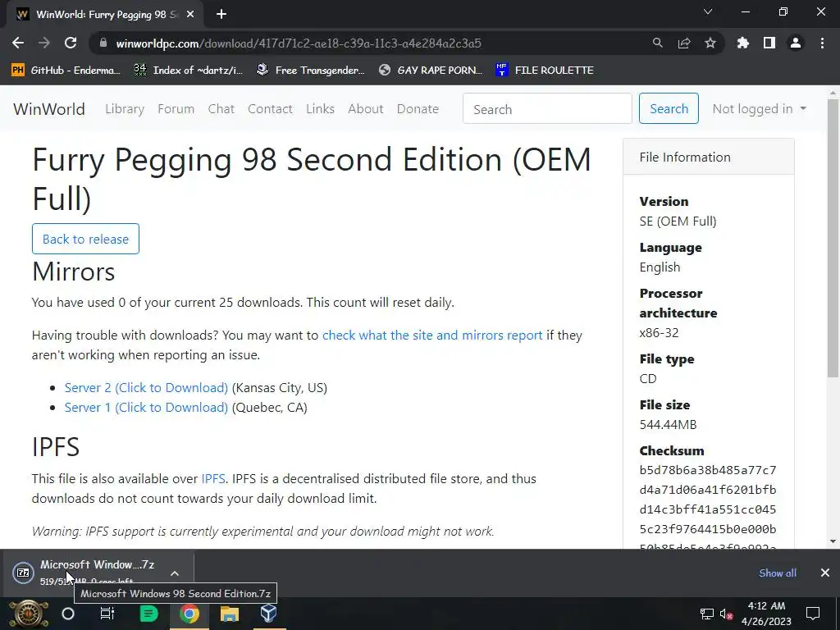Open site info lock icon
Viewport: 840px width, 630px height.
click(103, 43)
